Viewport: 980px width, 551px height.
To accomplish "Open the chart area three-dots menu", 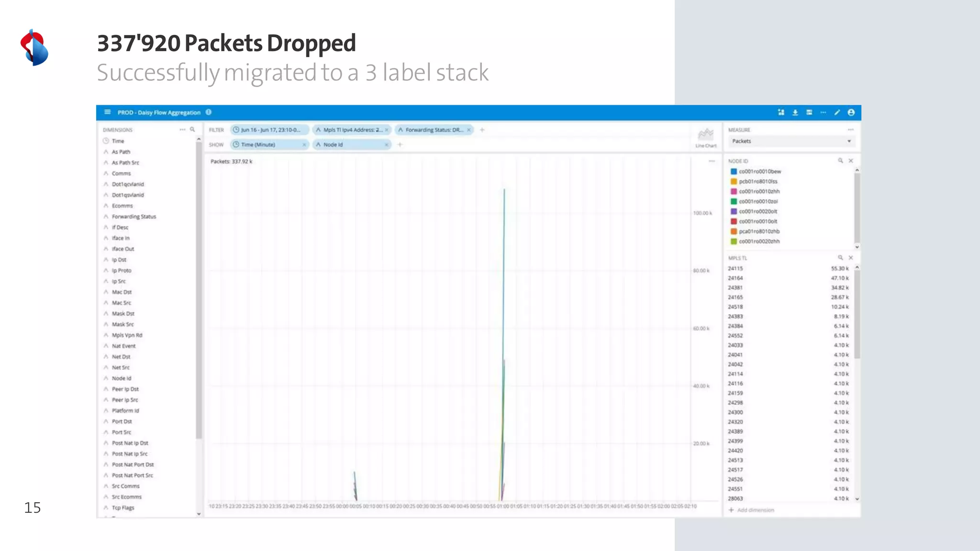I will [712, 161].
